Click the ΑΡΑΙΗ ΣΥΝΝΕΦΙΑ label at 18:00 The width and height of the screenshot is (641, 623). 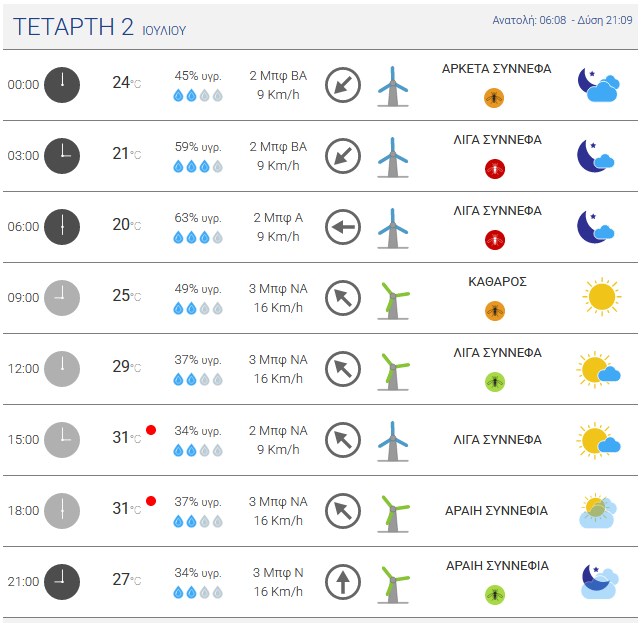click(496, 511)
